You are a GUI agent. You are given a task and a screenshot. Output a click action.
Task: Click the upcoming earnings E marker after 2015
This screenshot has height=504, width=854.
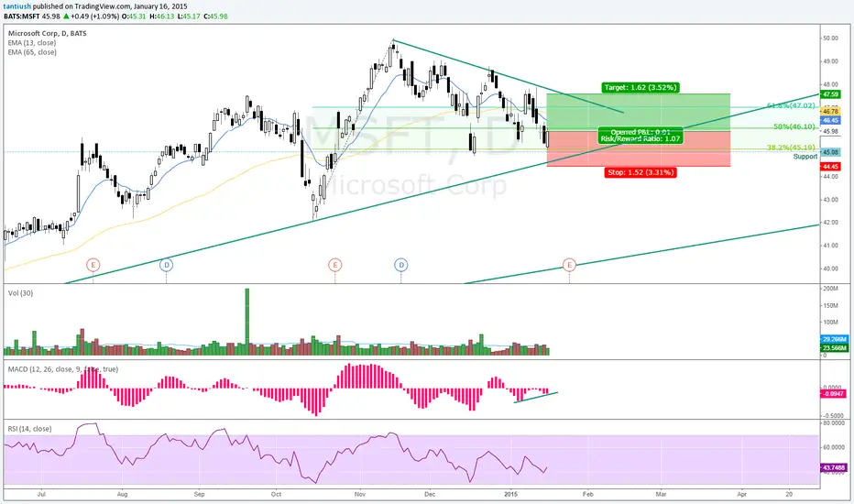click(x=569, y=265)
